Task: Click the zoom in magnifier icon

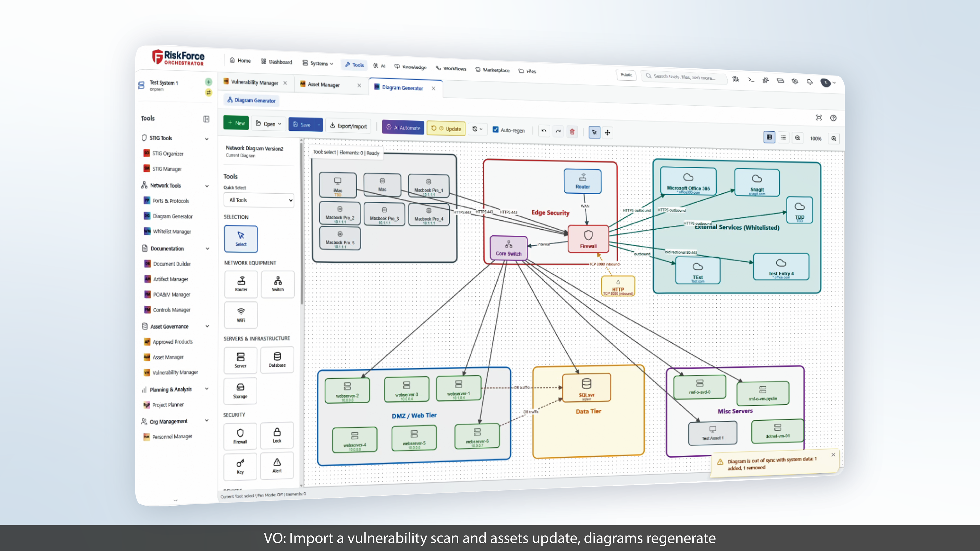Action: pyautogui.click(x=834, y=139)
